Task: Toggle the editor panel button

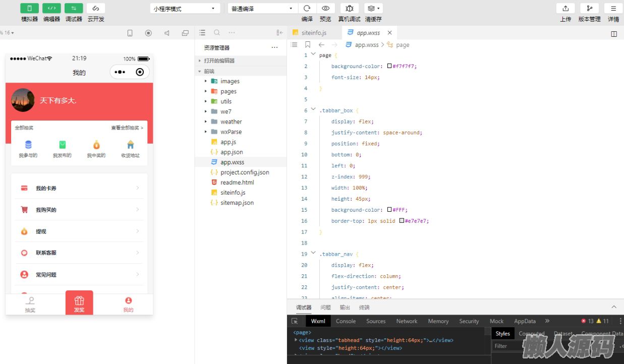Action: coord(51,9)
